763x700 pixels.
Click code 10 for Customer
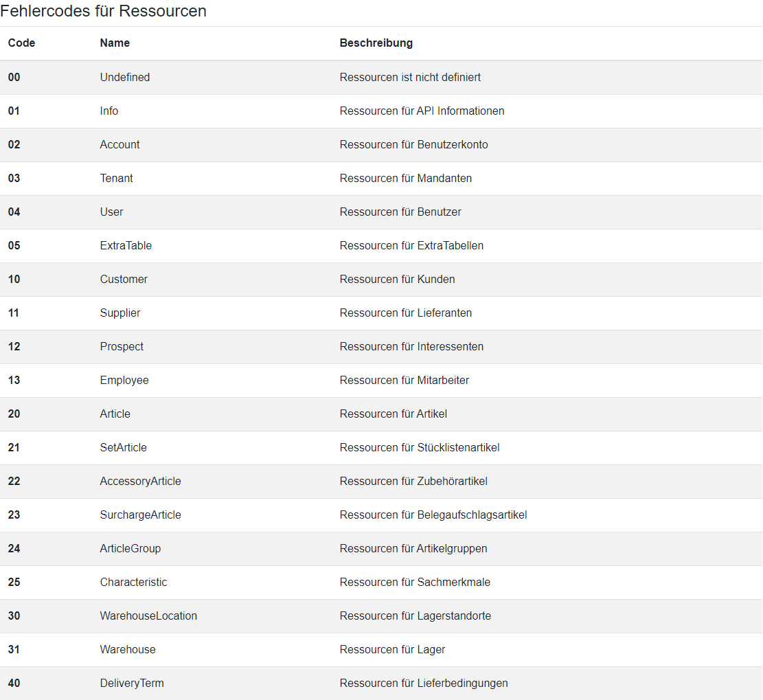tap(14, 279)
